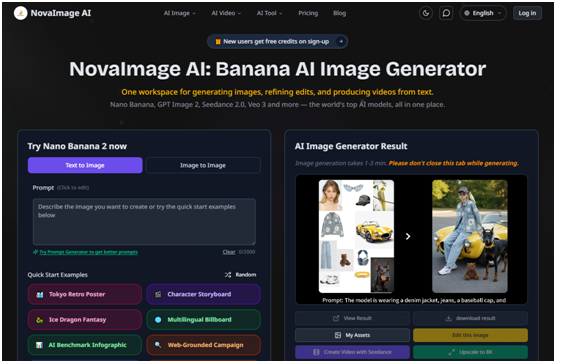The height and width of the screenshot is (363, 562).
Task: Click the 'Try Nano Banana 2 now' heading
Action: tap(77, 146)
